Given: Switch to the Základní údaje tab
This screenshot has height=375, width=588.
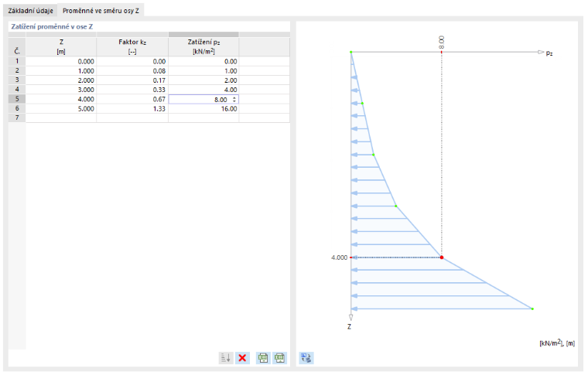Looking at the screenshot, I should pos(31,11).
